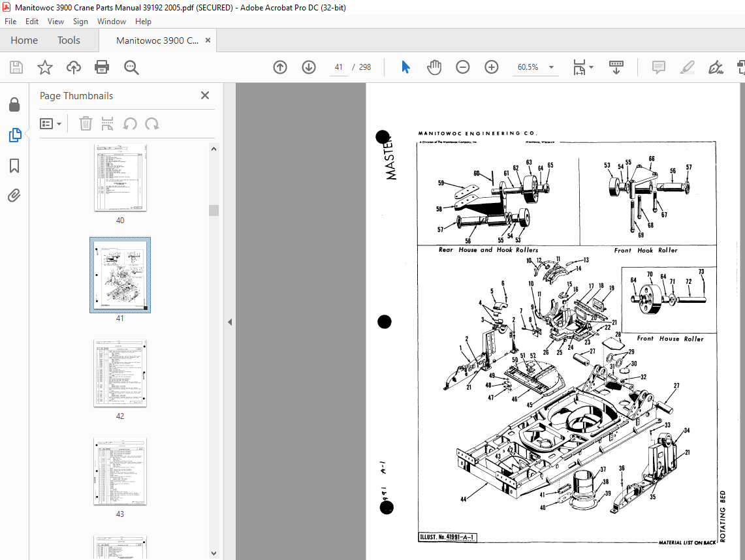Open the File menu

(10, 22)
